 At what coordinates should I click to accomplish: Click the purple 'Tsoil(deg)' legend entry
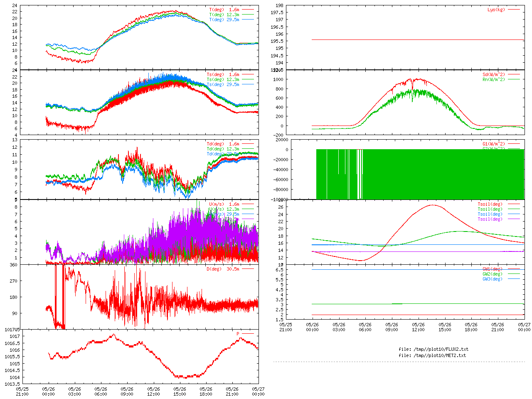[x=490, y=219]
